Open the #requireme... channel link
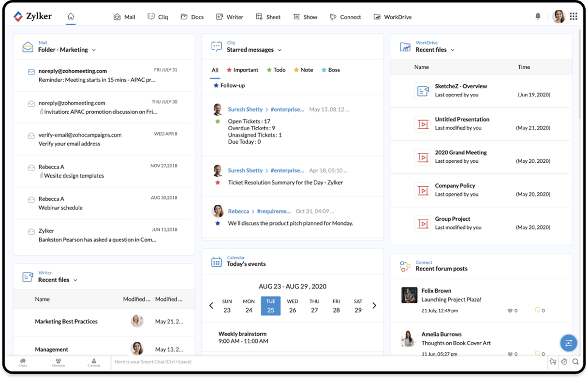 pos(274,211)
